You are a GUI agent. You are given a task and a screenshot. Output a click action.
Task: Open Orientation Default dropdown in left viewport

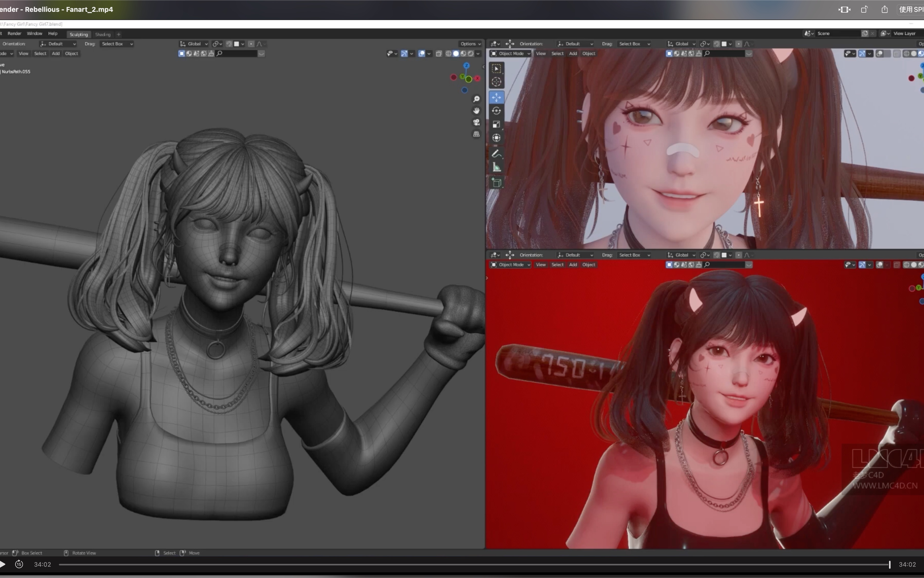[x=58, y=44]
